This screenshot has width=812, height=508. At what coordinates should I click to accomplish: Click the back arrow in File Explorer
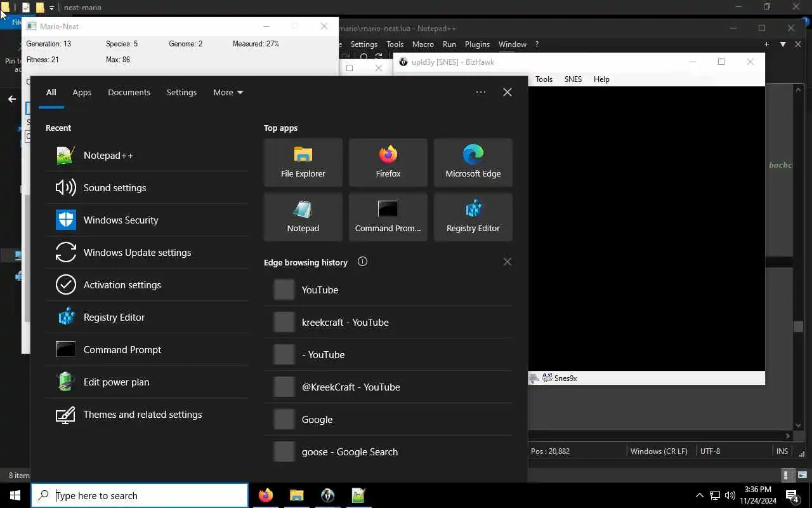pyautogui.click(x=11, y=99)
